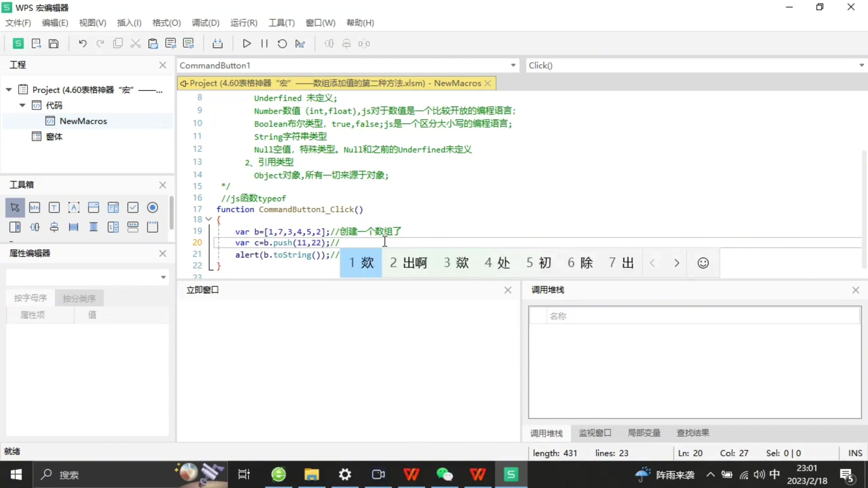Choose IME candidate 2 出啊
This screenshot has width=868, height=488.
pos(409,263)
